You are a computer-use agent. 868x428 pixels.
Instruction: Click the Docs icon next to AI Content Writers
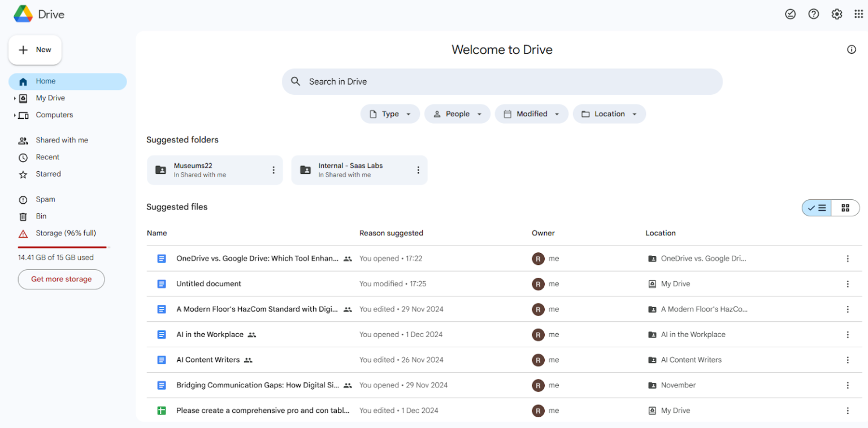pos(162,360)
